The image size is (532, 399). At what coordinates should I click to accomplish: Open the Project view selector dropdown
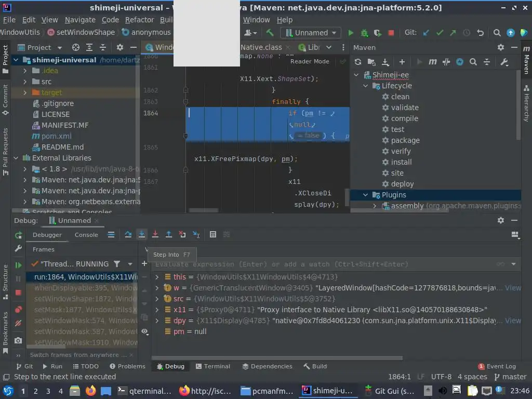60,47
